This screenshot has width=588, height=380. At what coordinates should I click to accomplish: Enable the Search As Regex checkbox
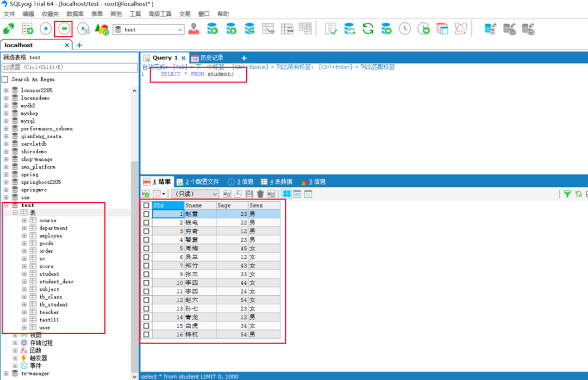coord(5,79)
